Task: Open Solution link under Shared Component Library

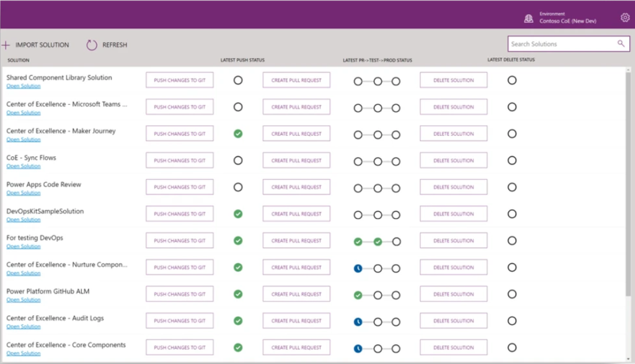Action: coord(24,86)
